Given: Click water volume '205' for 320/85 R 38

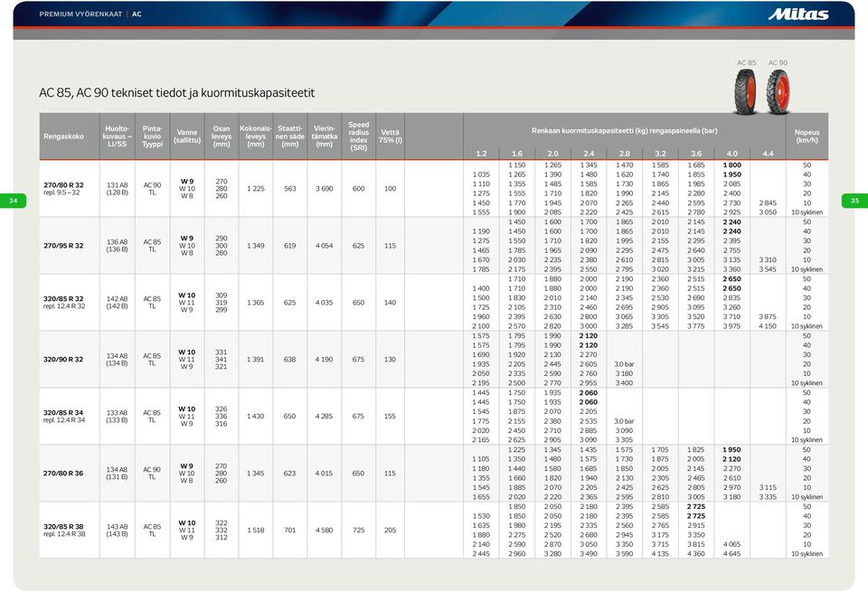Looking at the screenshot, I should click(x=391, y=531).
